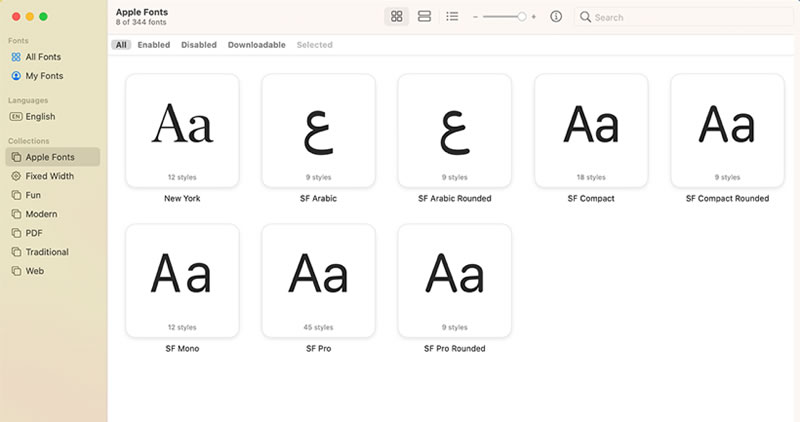Show font info with the (i) icon
Image resolution: width=800 pixels, height=422 pixels.
pyautogui.click(x=556, y=16)
